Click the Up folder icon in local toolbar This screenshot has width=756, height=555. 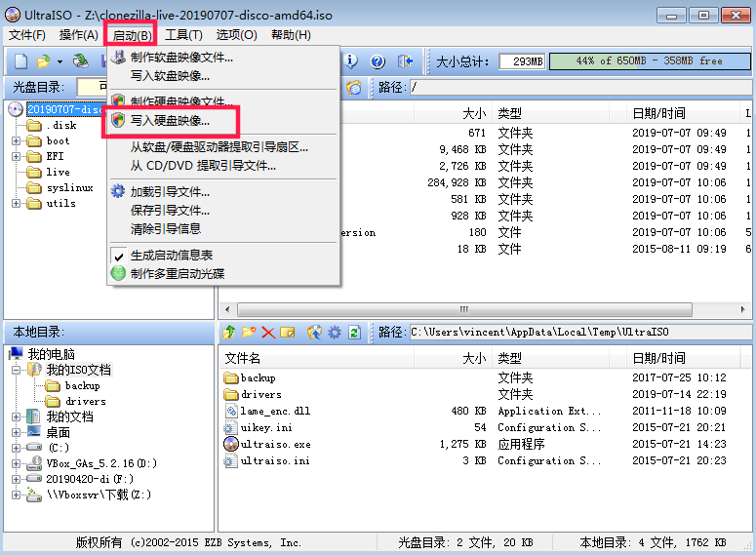(229, 332)
